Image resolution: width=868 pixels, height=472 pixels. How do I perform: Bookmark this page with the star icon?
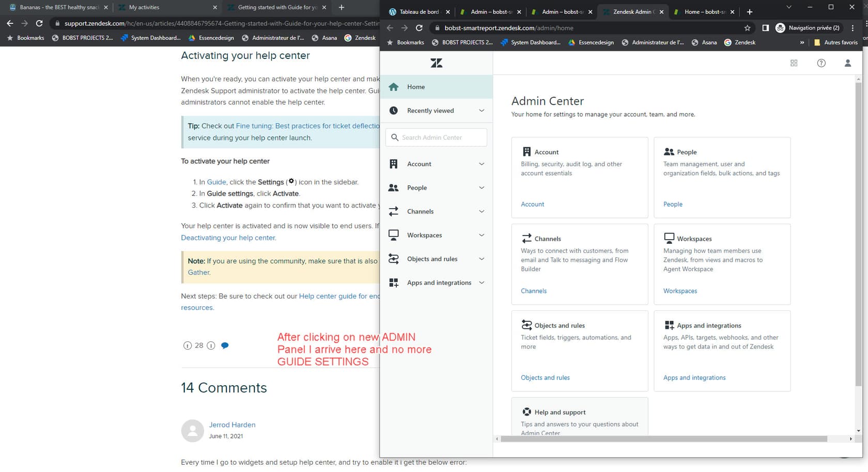point(747,28)
